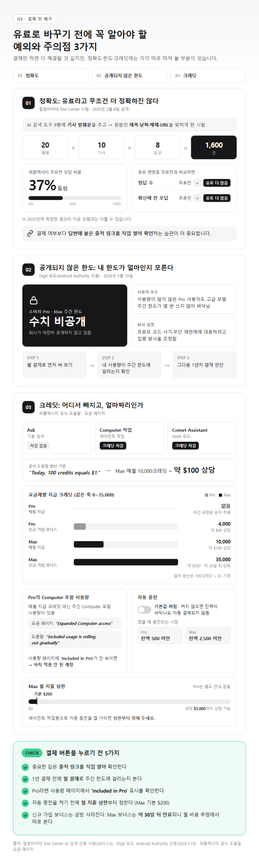Click the text 최대 $5,000까지 상향 가능
259x868 pixels.
[207, 708]
